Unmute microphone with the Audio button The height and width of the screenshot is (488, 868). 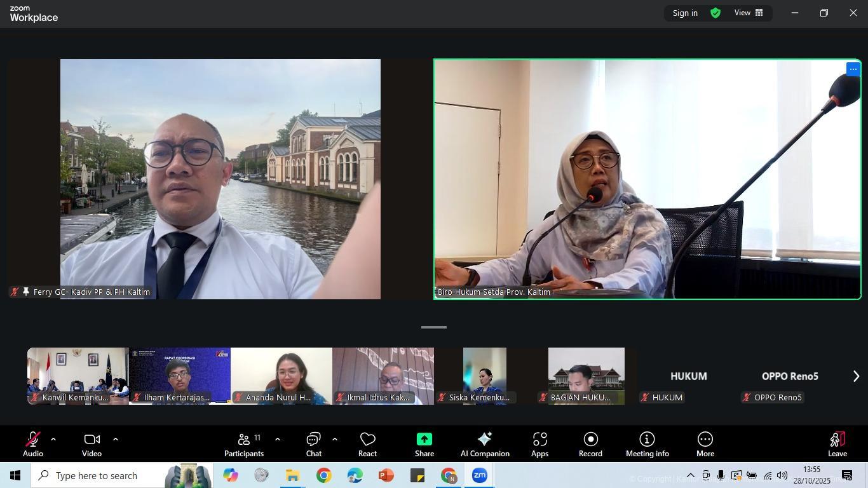[x=32, y=443]
